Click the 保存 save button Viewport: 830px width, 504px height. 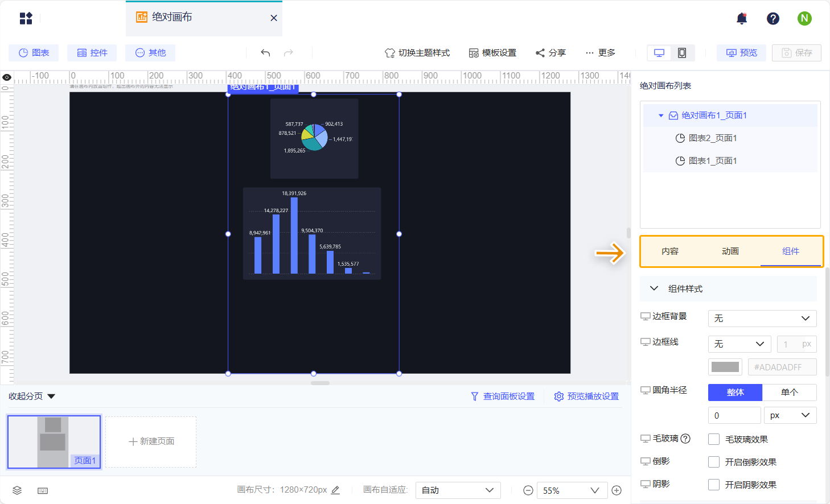point(796,53)
